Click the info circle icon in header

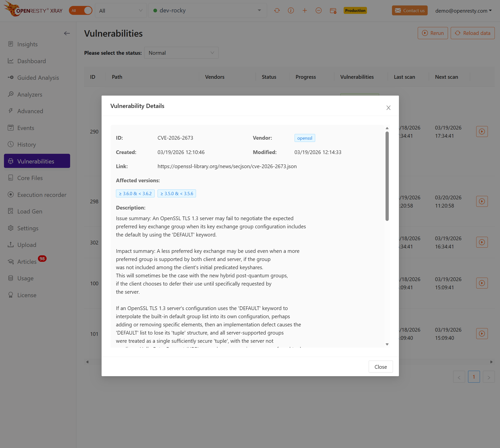coord(291,10)
